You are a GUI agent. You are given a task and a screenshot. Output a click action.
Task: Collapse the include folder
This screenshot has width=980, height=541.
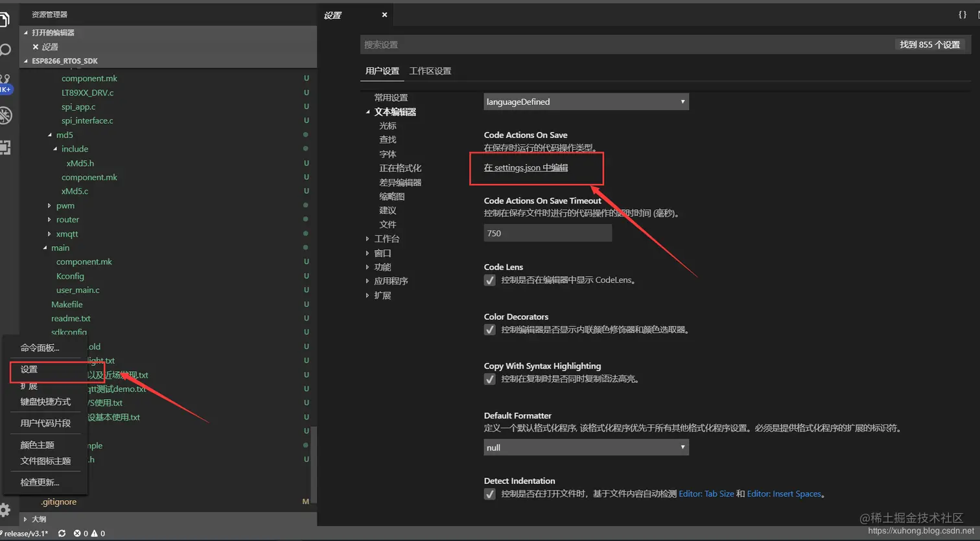point(55,149)
